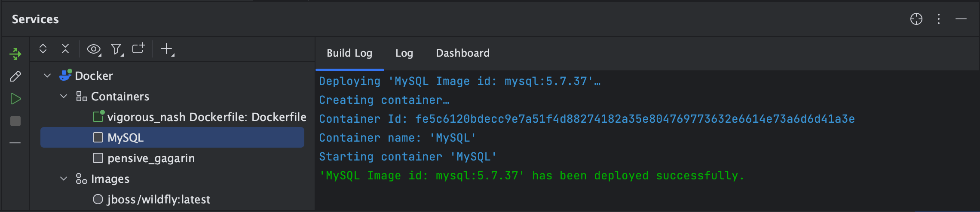Open the Dashboard tab
Image resolution: width=980 pixels, height=212 pixels.
tap(462, 53)
